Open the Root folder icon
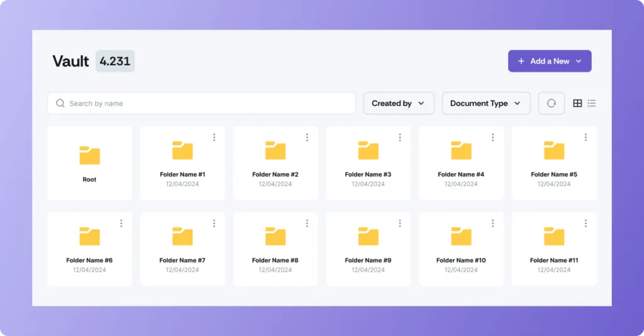Screen dimensions: 644x336 [x=89, y=155]
